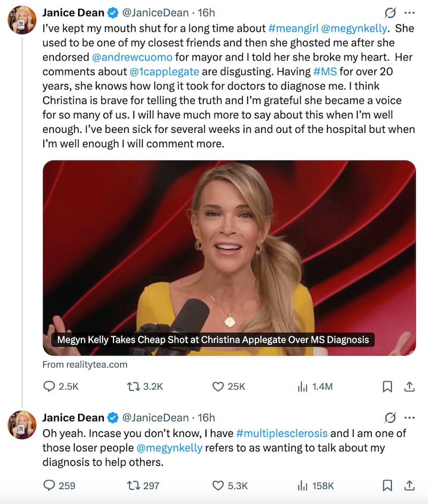Click Janice Dean's avatar on first tweet
The height and width of the screenshot is (504, 428).
(x=22, y=20)
